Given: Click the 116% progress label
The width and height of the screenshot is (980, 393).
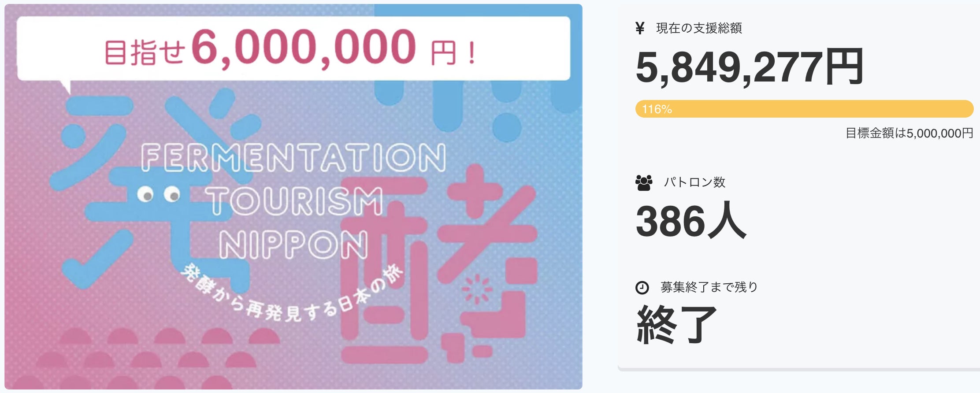Looking at the screenshot, I should pyautogui.click(x=657, y=109).
